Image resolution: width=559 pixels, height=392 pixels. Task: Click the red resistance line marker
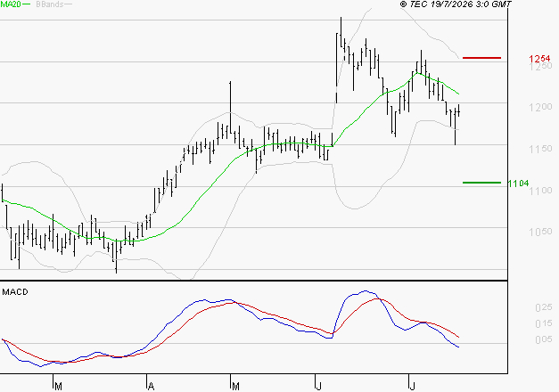point(481,58)
